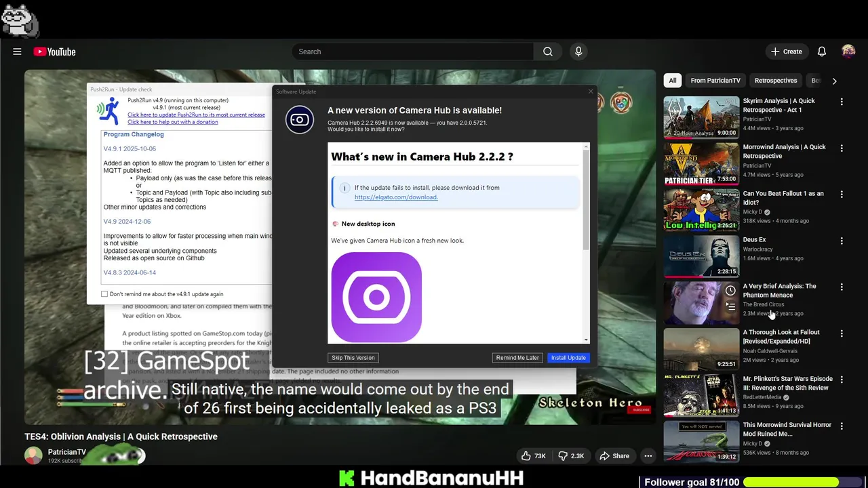Click RedLetterMedia channel name

point(764,397)
